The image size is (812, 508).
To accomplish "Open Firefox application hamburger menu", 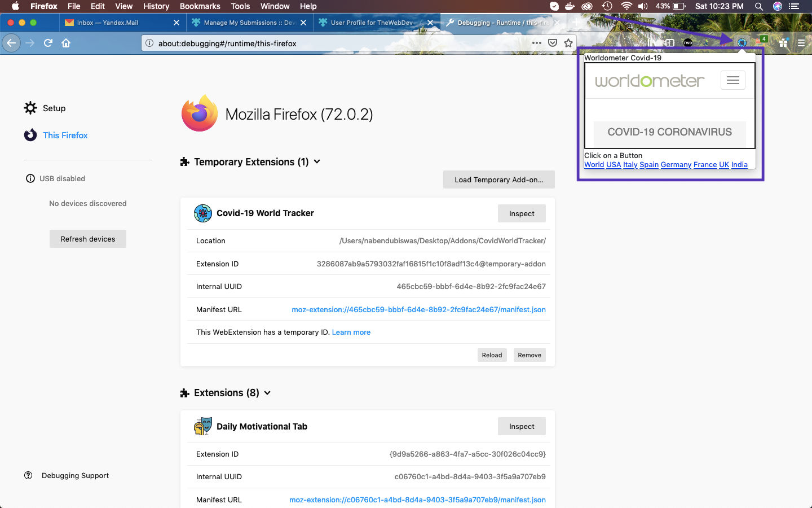I will pos(801,43).
